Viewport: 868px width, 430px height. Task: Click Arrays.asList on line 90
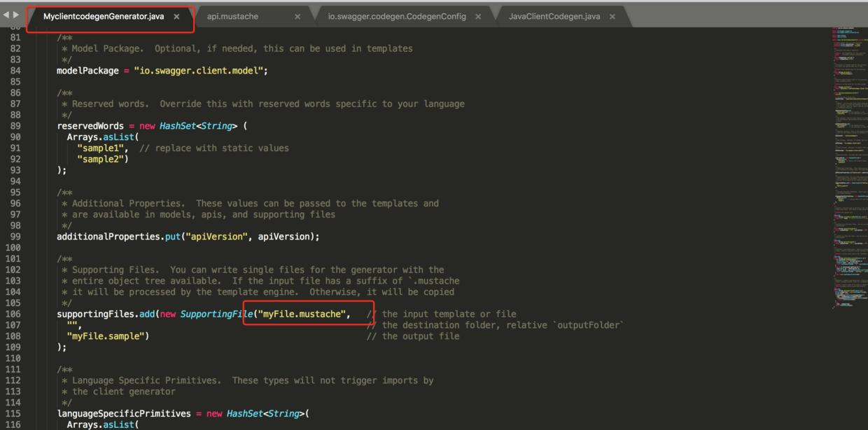pos(100,137)
